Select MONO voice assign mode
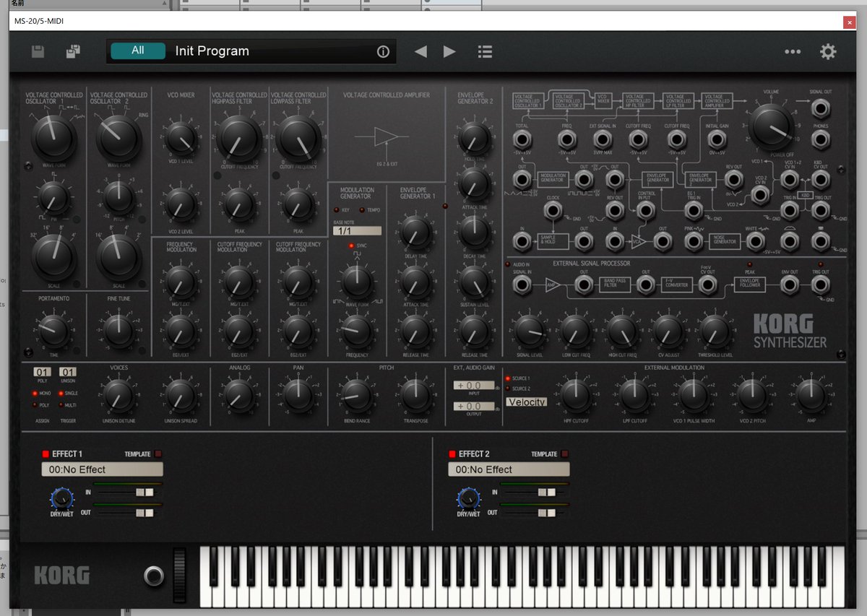This screenshot has height=616, width=867. [34, 393]
